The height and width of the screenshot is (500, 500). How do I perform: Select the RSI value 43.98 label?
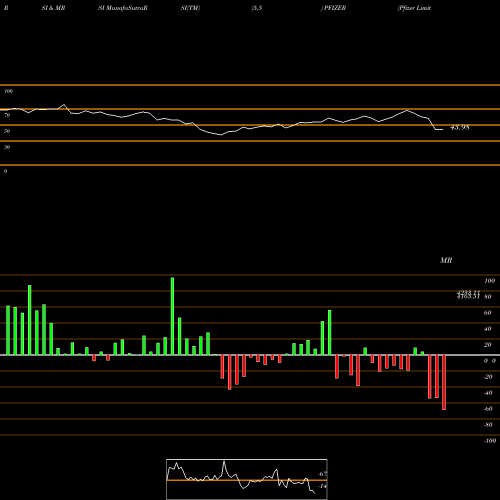(460, 127)
